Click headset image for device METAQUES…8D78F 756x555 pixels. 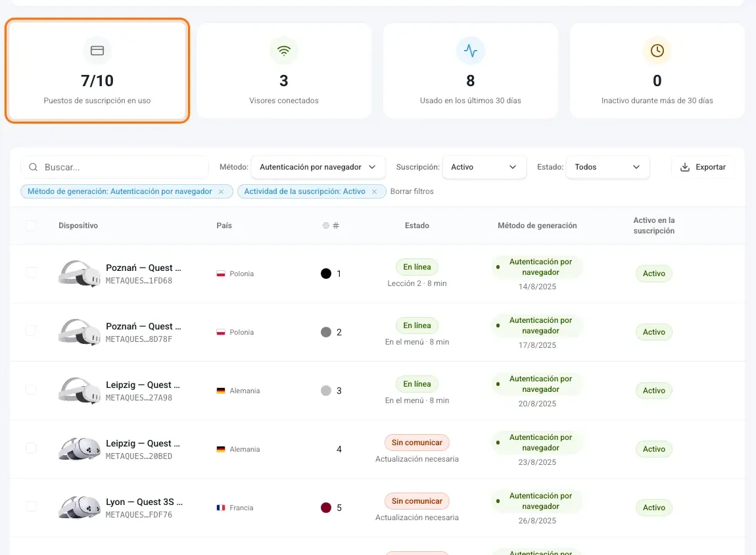80,332
